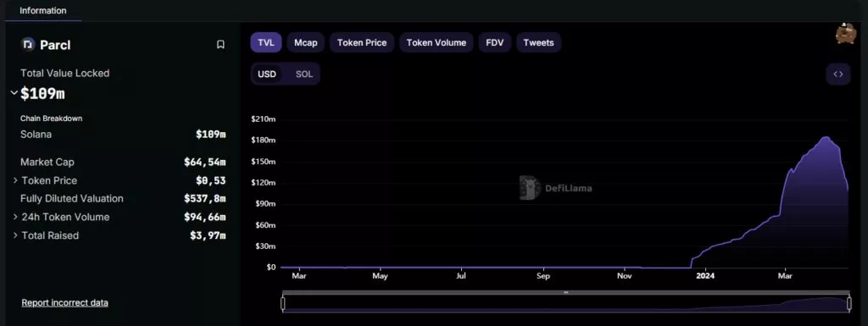Screen dimensions: 868x326
Task: Expand the Token Price details
Action: [x=15, y=180]
